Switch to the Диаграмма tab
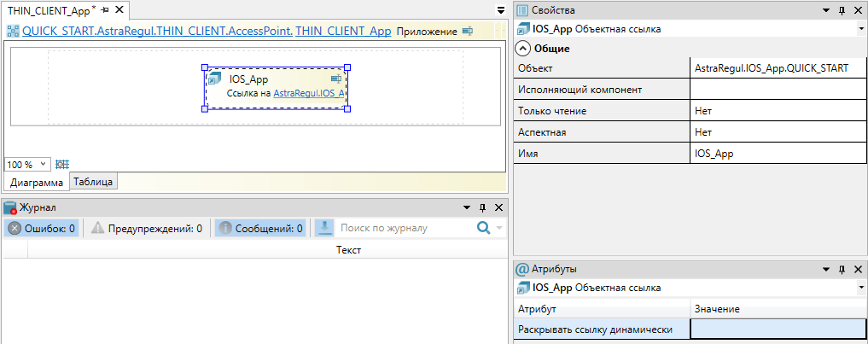The image size is (868, 344). 36,182
